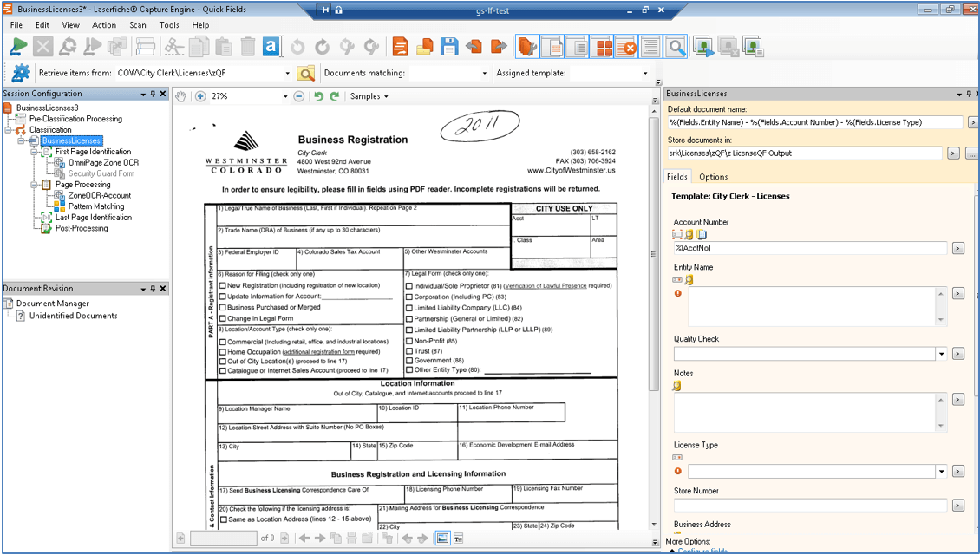Open the Quality Check dropdown
The height and width of the screenshot is (555, 980).
click(941, 354)
